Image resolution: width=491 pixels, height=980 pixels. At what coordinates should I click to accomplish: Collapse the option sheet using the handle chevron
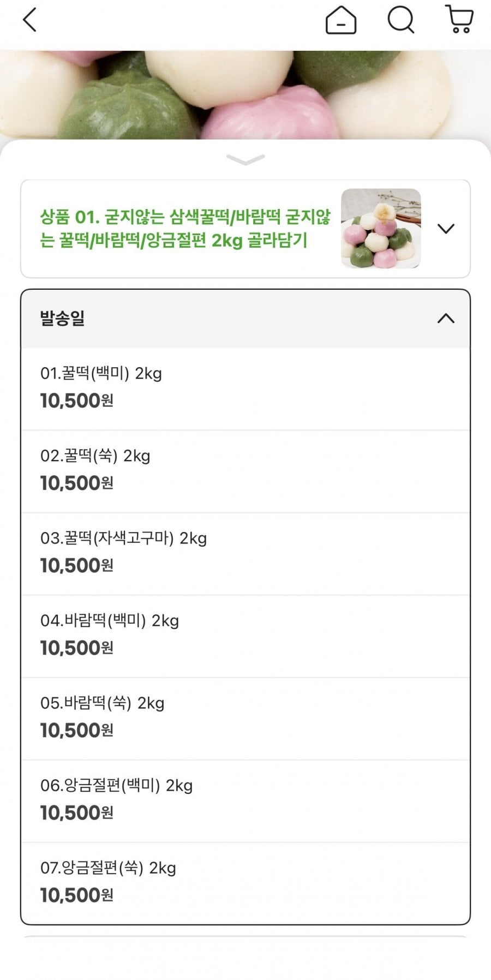(245, 159)
